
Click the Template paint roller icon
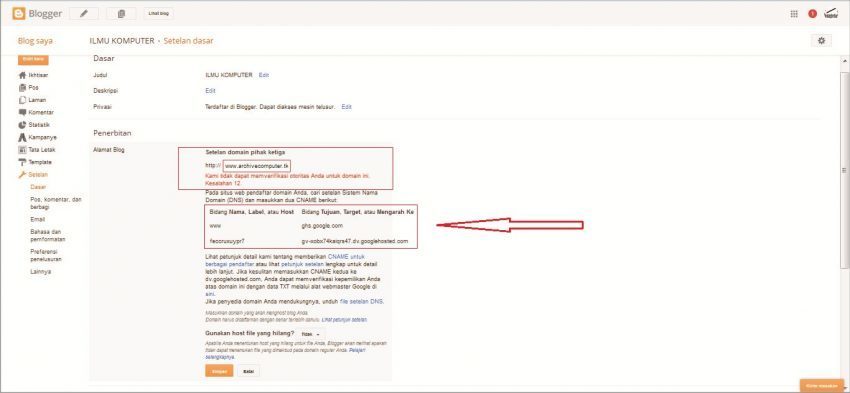pos(22,162)
